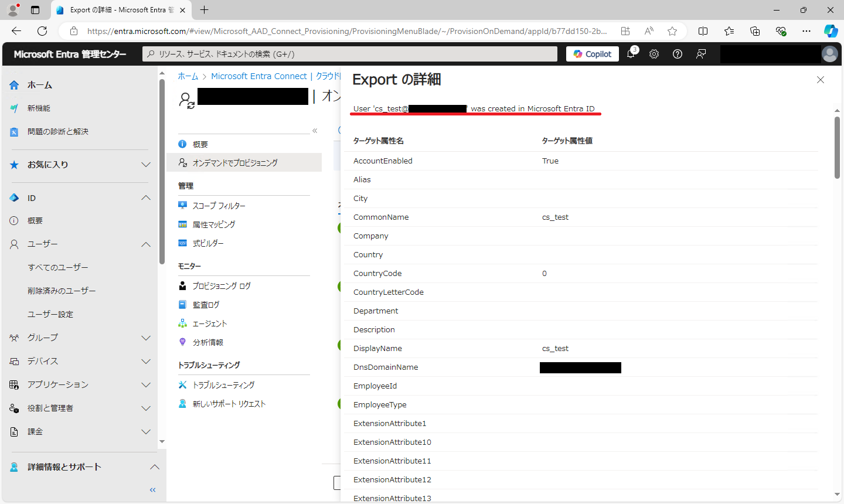This screenshot has width=844, height=504.
Task: Open 新しいサポート リクエスト item
Action: 229,404
